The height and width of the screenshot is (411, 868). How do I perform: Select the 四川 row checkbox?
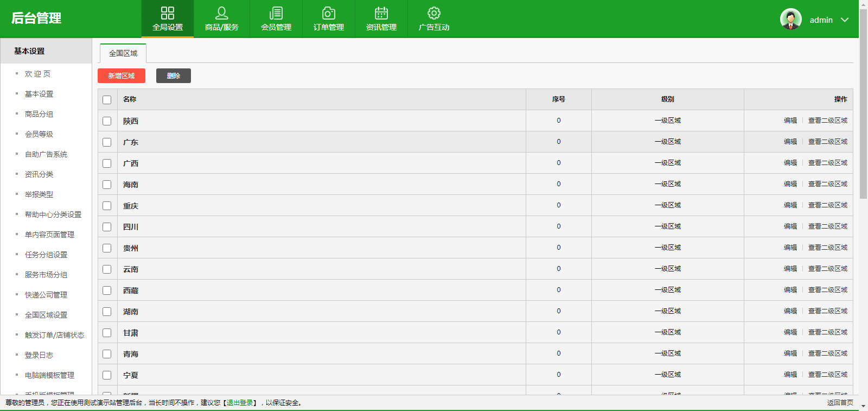coord(107,227)
